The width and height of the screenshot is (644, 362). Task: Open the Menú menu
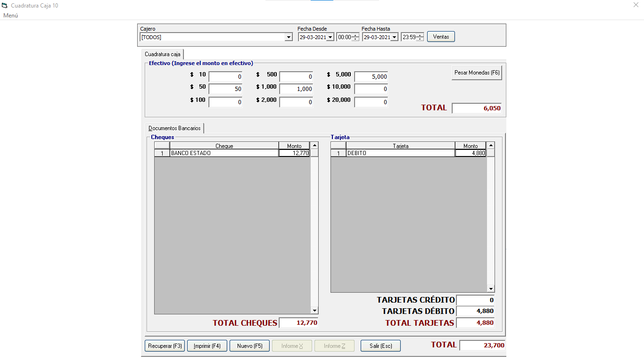(x=10, y=16)
